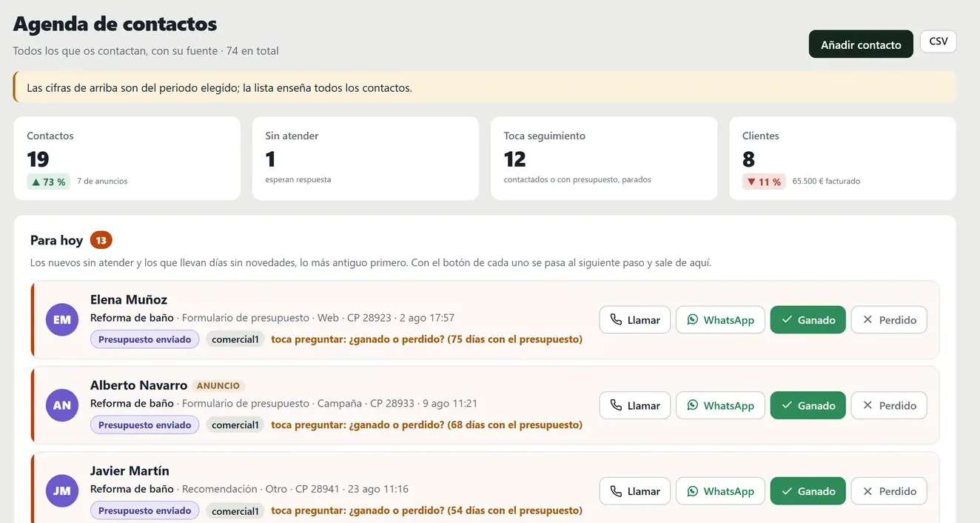Click the EM avatar for Elena Muñoz

62,320
